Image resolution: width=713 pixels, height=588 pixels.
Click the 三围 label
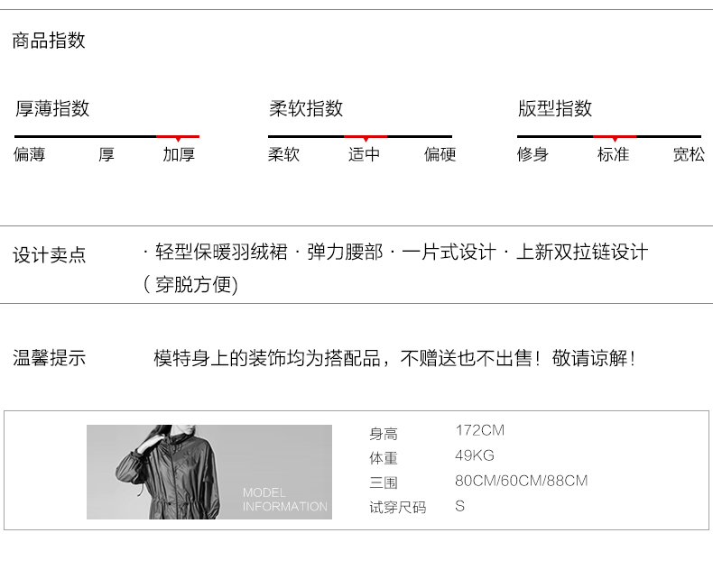[x=384, y=482]
